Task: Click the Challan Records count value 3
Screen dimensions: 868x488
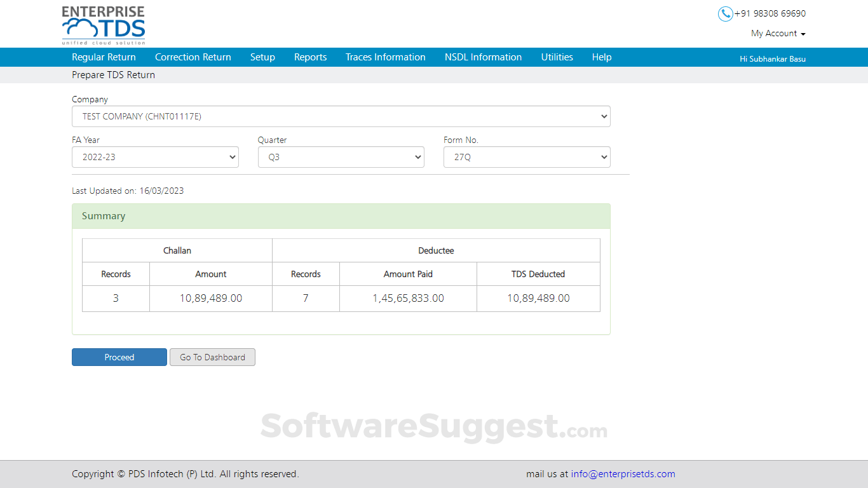Action: coord(116,298)
